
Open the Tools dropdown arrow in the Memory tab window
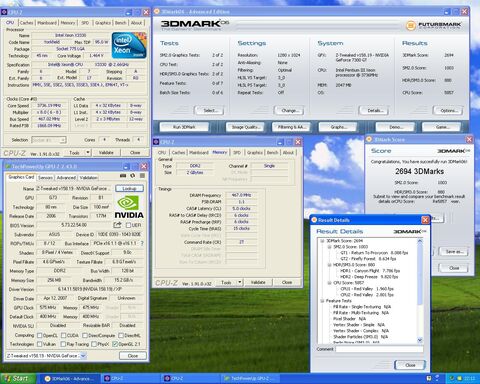click(240, 282)
